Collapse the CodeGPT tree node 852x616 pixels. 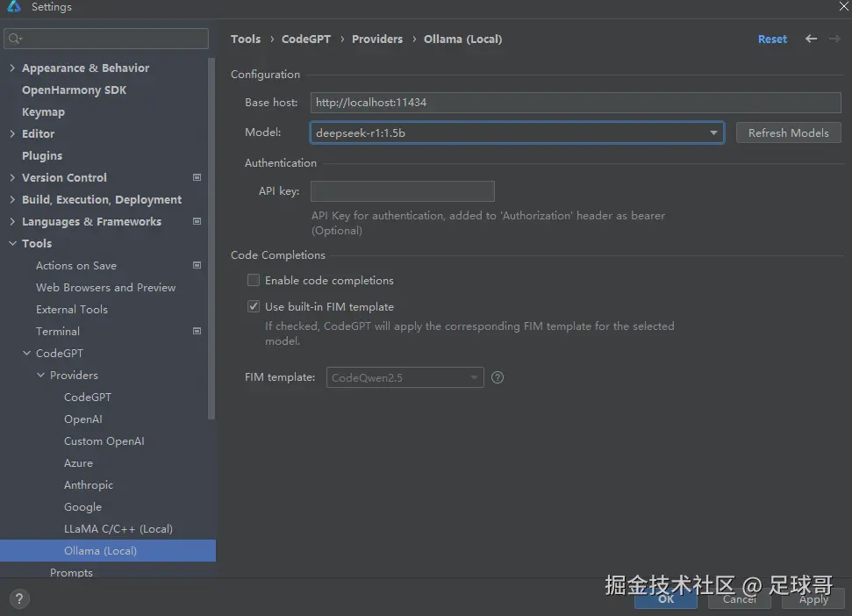(x=26, y=353)
